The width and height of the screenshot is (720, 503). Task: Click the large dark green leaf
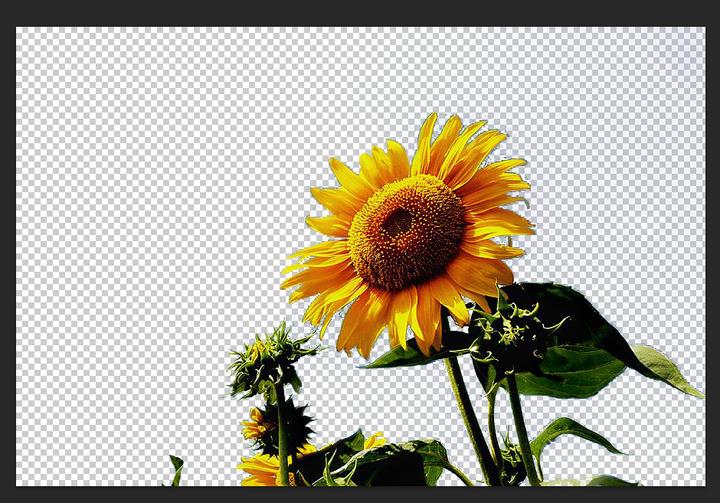click(x=583, y=341)
